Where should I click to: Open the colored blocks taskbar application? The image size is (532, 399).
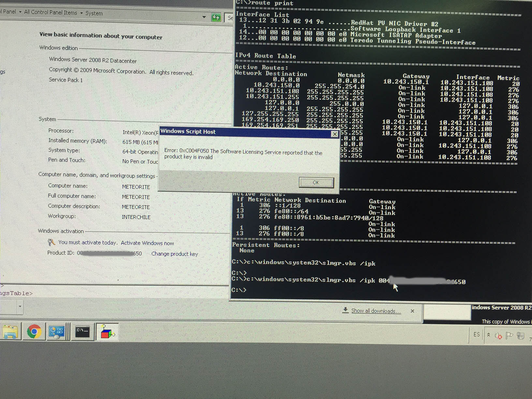[107, 332]
